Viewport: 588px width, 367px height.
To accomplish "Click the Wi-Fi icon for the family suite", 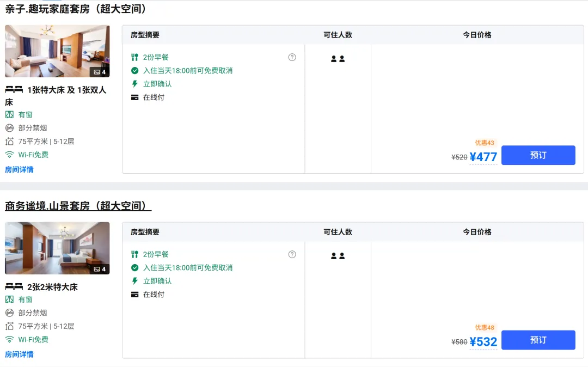I will point(9,155).
